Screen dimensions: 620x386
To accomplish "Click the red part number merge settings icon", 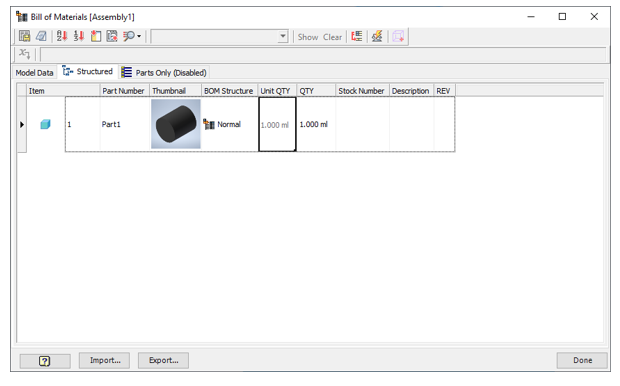I will 357,36.
